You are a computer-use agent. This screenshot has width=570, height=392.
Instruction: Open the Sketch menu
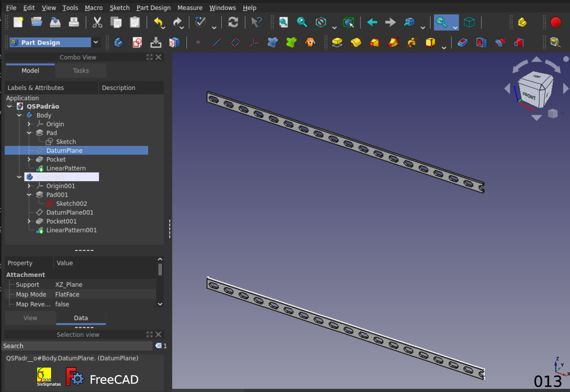pos(119,8)
